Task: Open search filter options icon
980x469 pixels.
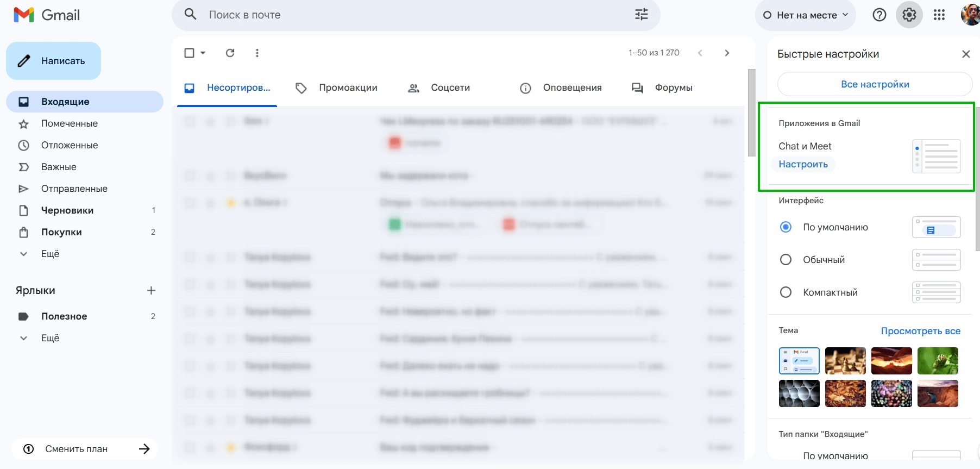Action: (x=642, y=15)
